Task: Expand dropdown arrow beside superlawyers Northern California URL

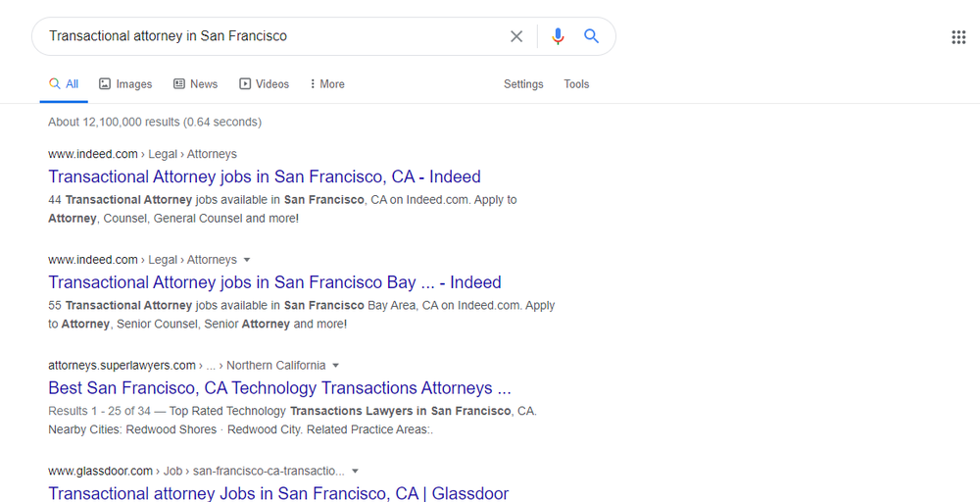Action: 335,365
